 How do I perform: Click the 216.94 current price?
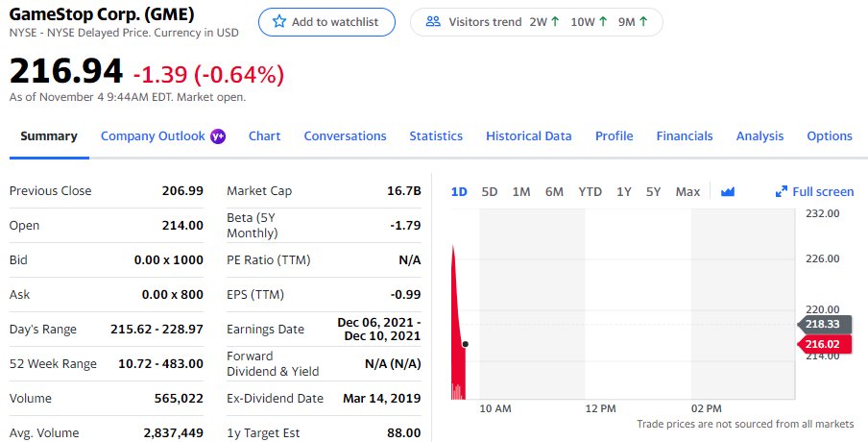click(x=66, y=71)
